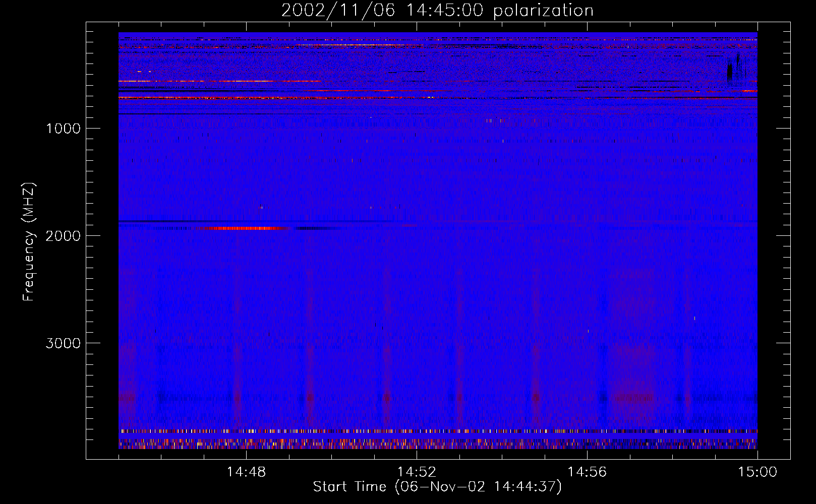Viewport: 816px width, 504px height.
Task: Click the 1000 frequency tick label
Action: click(x=63, y=129)
